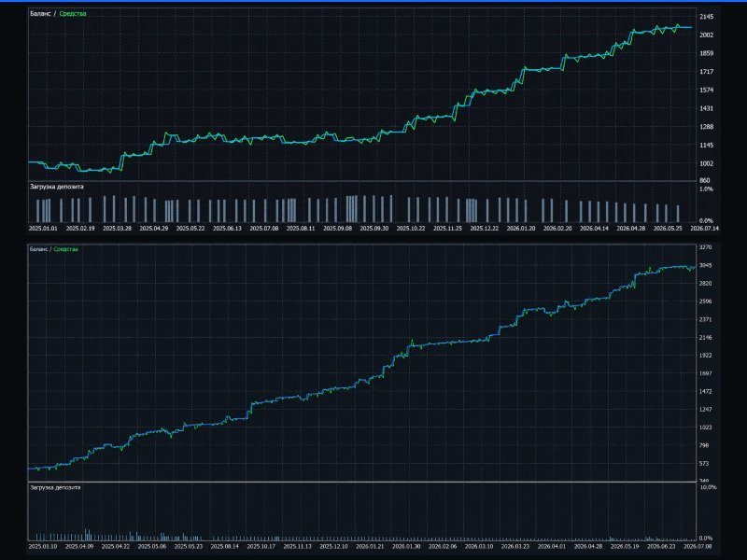Click the 1472 axis value
The image size is (747, 560).
click(x=706, y=391)
